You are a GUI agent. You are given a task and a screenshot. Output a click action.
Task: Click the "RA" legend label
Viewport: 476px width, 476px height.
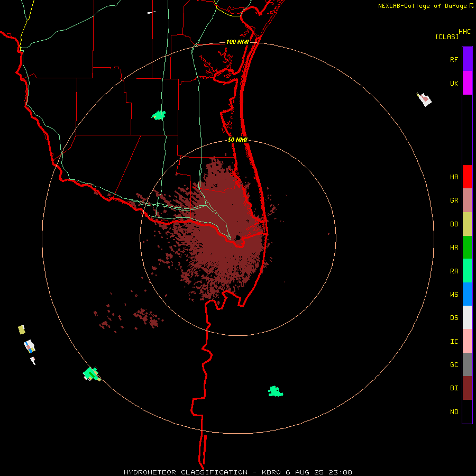coord(454,271)
